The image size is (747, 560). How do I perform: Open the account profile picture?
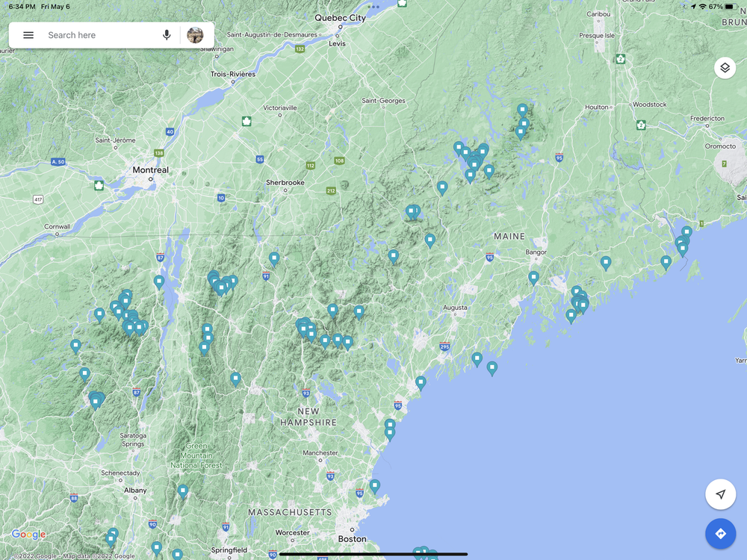pyautogui.click(x=195, y=35)
